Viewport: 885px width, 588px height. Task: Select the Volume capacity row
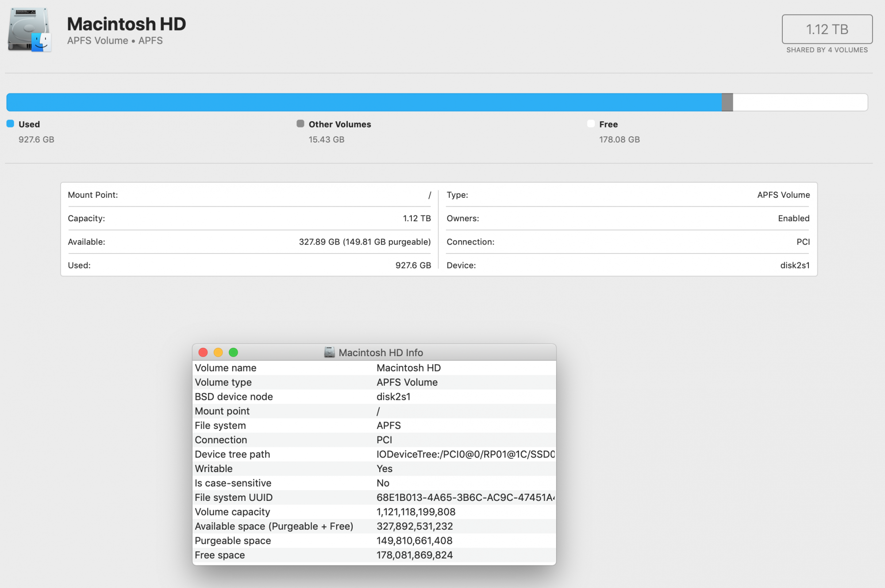(374, 511)
